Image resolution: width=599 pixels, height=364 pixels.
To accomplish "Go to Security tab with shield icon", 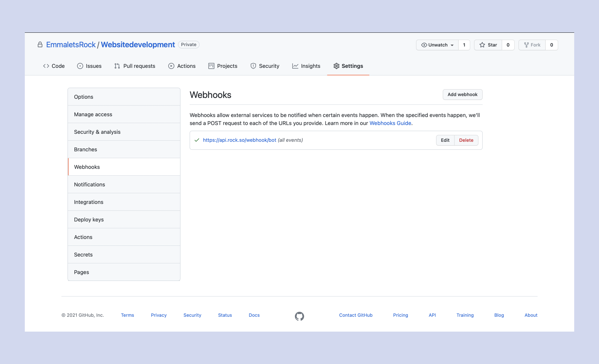I will pos(265,66).
